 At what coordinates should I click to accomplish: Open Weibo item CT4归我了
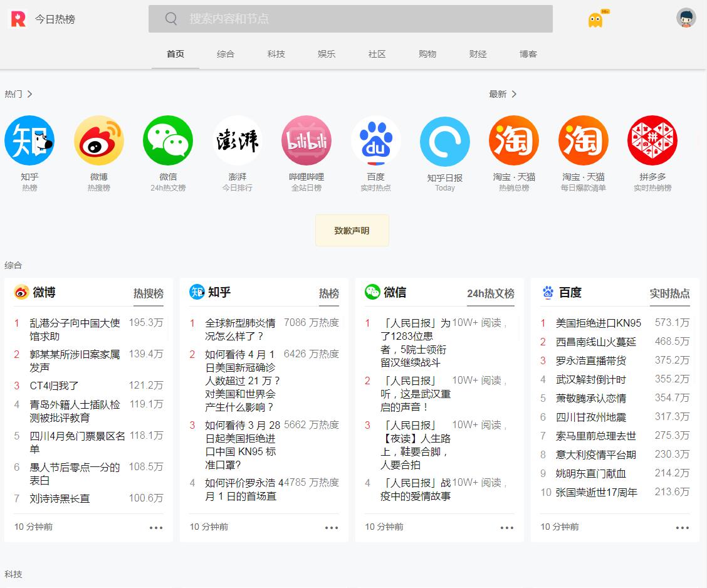click(54, 386)
